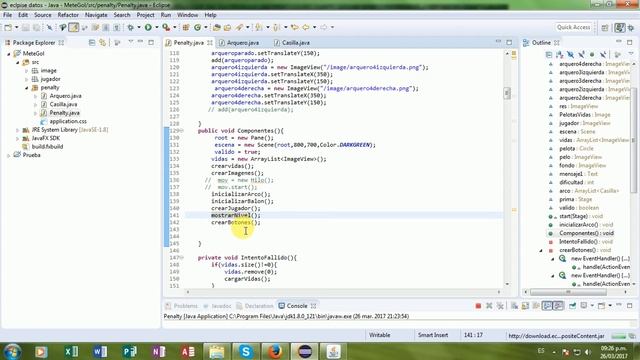Click the New file toolbar icon
640x360 pixels.
coord(8,27)
